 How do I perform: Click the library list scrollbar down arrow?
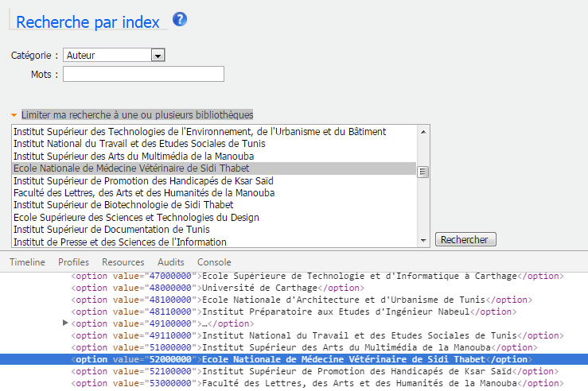tap(423, 241)
